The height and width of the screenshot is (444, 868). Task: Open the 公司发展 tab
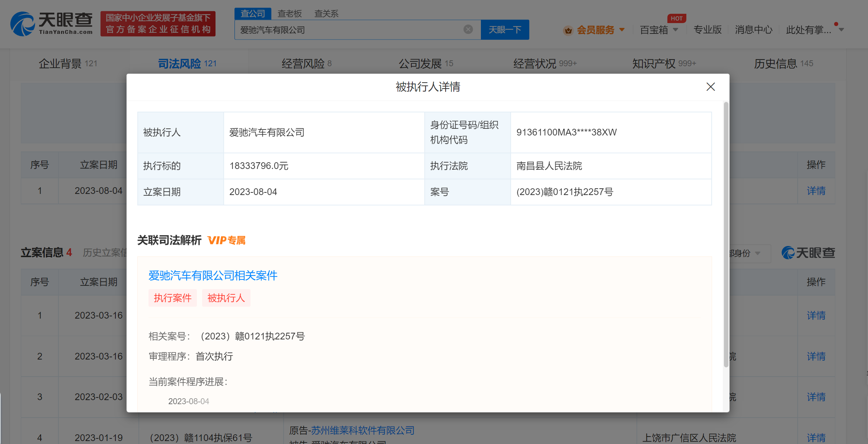point(426,64)
